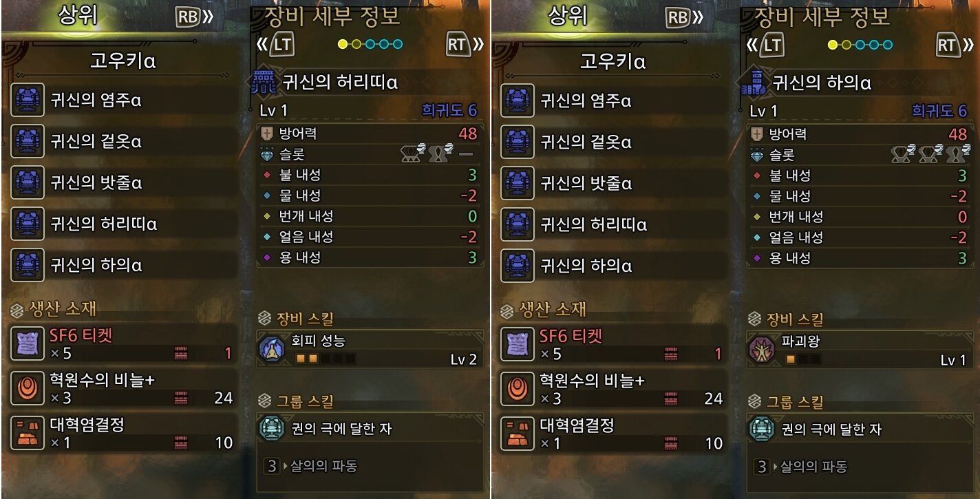The width and height of the screenshot is (980, 499).
Task: Select 혁원수의 비늘+ material icon in right screenshot
Action: click(x=518, y=388)
